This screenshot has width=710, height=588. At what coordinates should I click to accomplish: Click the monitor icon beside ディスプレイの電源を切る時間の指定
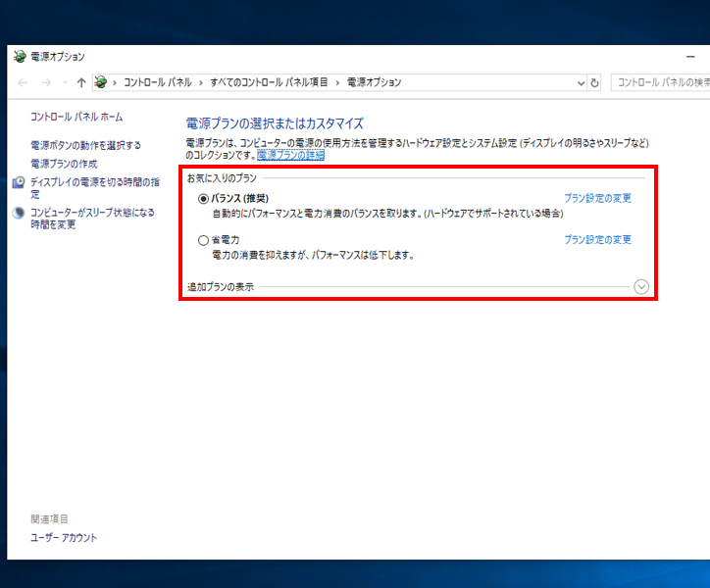(x=20, y=182)
